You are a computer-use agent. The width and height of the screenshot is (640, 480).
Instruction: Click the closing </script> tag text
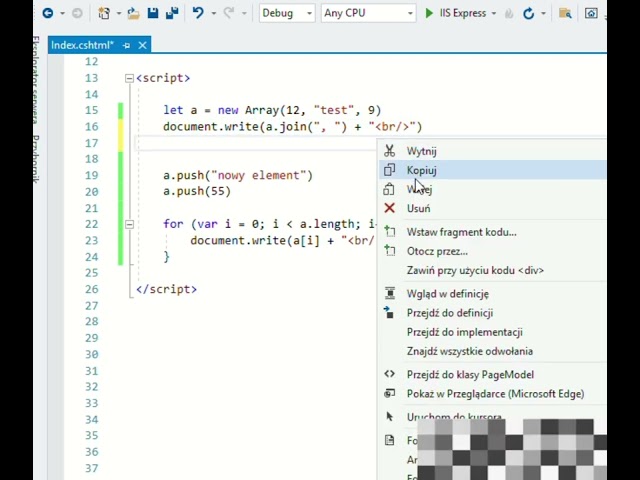click(x=166, y=289)
